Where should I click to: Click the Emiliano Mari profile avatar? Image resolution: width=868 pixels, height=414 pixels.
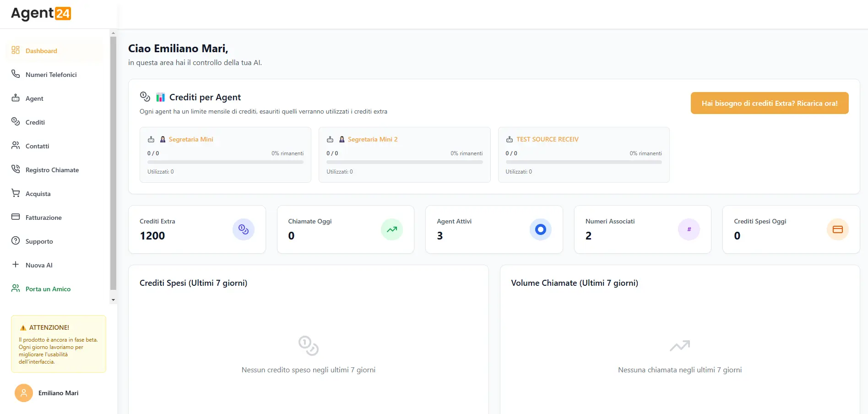[23, 393]
